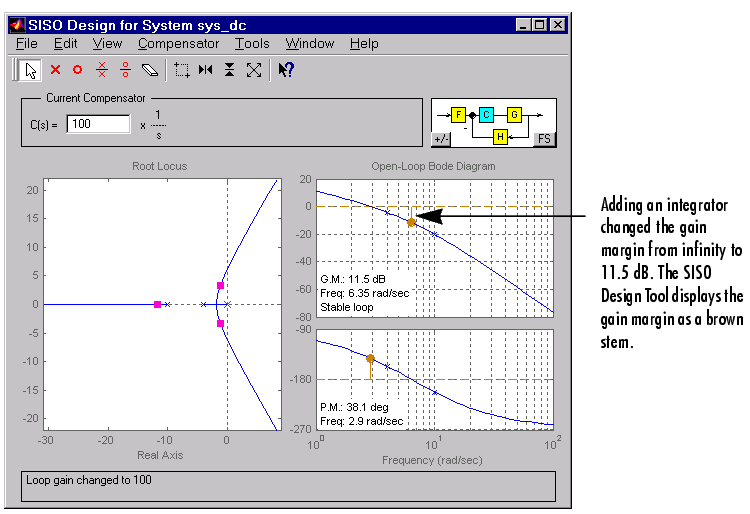This screenshot has width=750, height=514.
Task: Click the yellow F prefilter block
Action: coord(458,115)
